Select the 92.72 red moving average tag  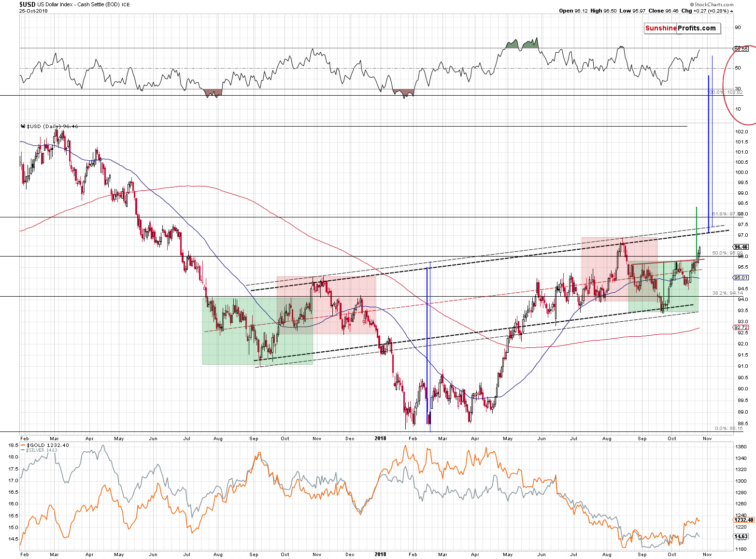[741, 328]
